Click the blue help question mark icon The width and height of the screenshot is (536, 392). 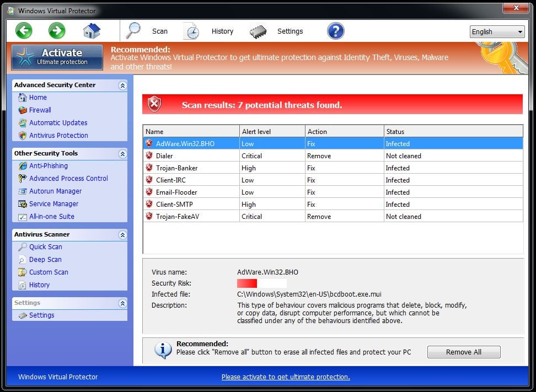[335, 31]
